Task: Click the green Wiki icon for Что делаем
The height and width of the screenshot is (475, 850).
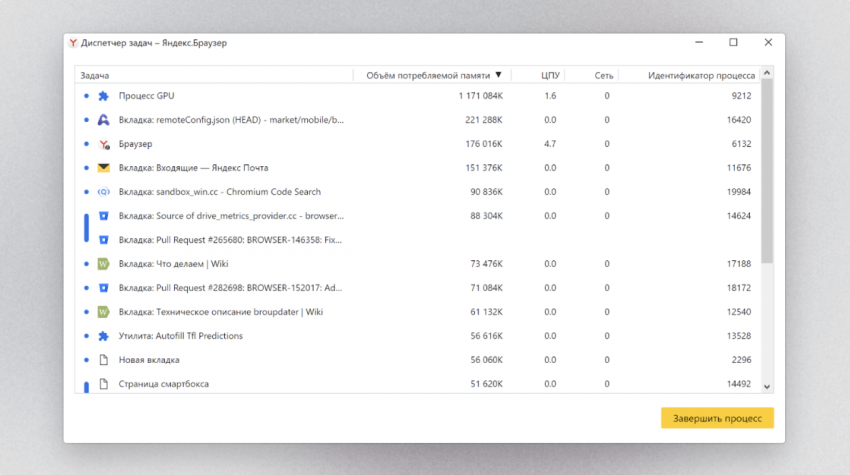Action: (103, 264)
